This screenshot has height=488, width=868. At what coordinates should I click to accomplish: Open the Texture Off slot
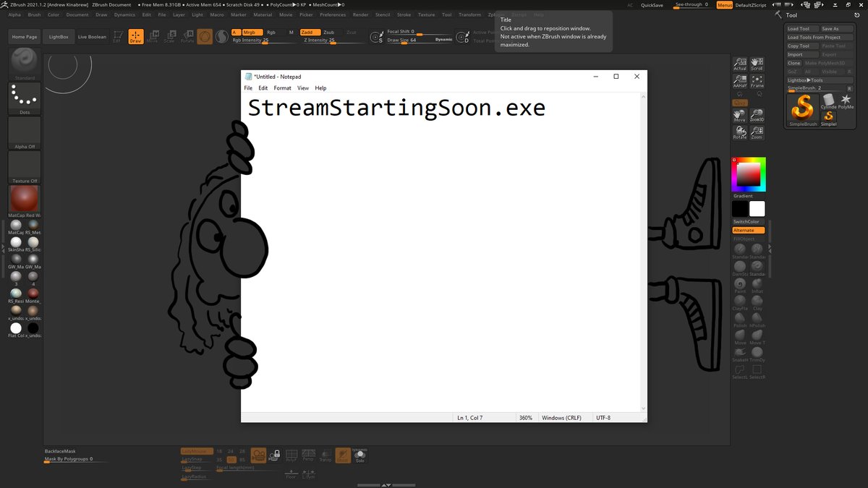(25, 167)
